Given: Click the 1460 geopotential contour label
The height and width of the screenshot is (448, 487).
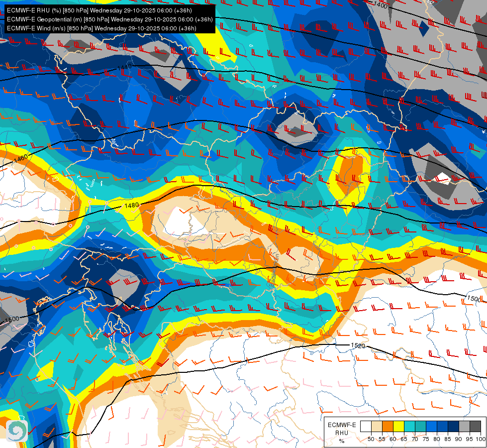Looking at the screenshot, I should coord(21,158).
